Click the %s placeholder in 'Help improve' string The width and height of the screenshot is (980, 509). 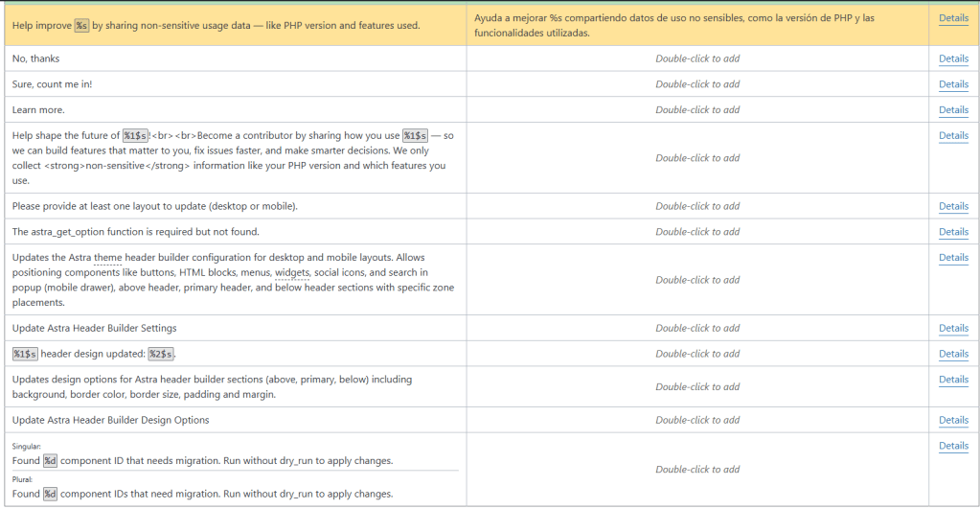tap(81, 25)
